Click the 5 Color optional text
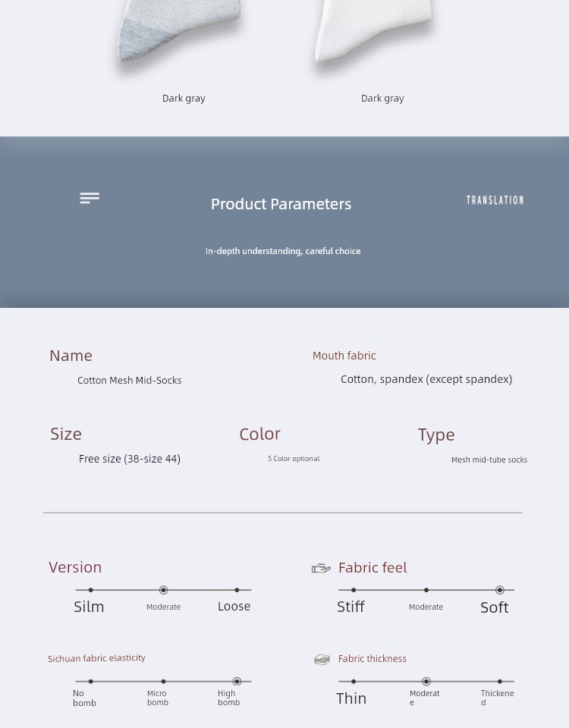Viewport: 569px width, 728px height. pos(294,459)
